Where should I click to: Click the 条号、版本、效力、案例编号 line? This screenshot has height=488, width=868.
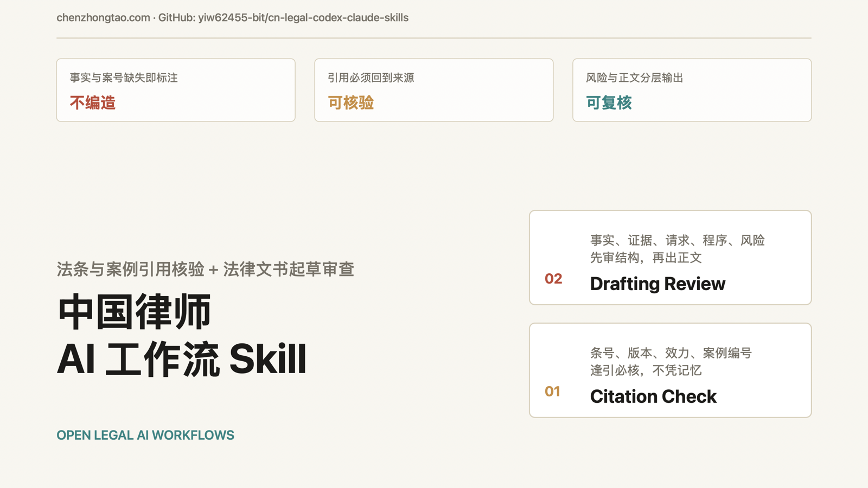pyautogui.click(x=671, y=353)
